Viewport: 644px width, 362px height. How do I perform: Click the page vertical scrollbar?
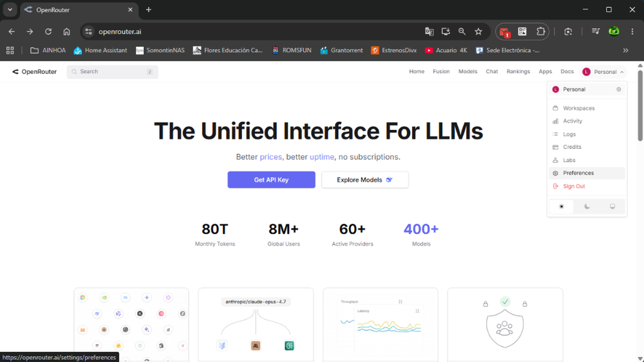click(640, 106)
